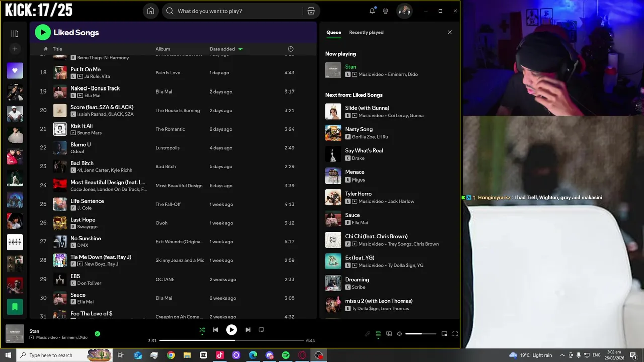Open album link Ovoh
The width and height of the screenshot is (644, 362).
click(162, 223)
